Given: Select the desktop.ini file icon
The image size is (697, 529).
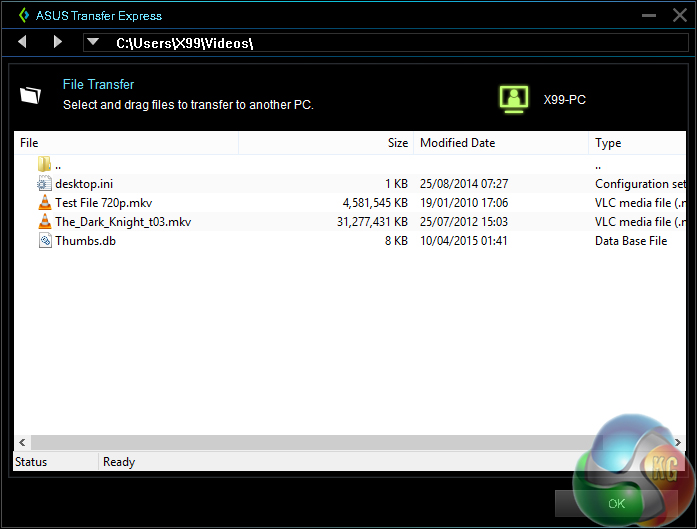Looking at the screenshot, I should [x=44, y=183].
